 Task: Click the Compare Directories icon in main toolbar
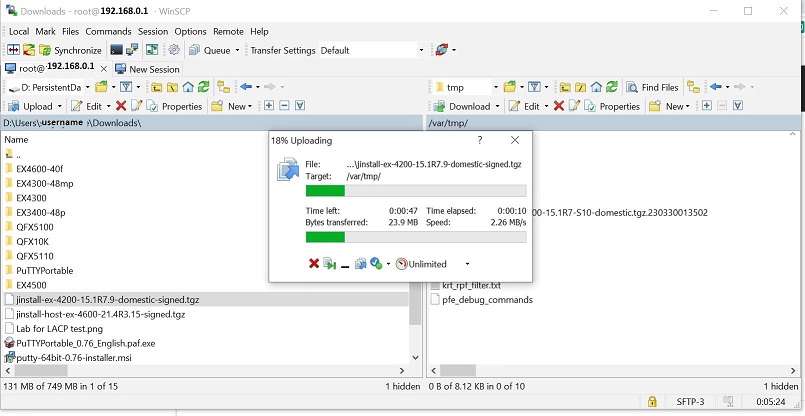(13, 50)
